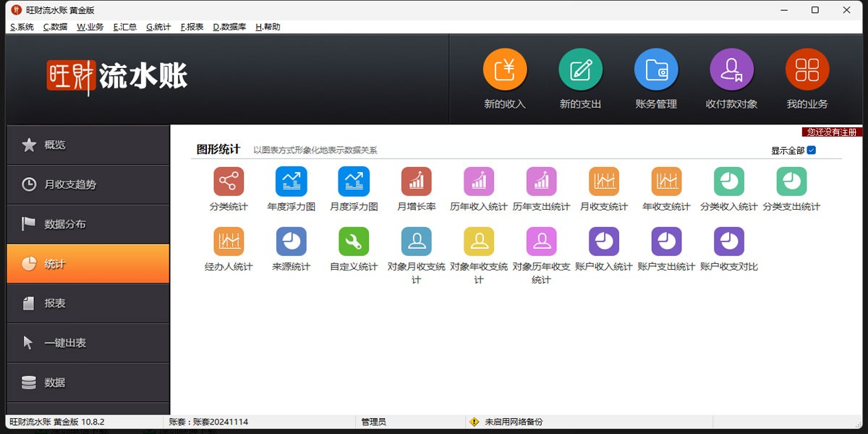
Task: Open the W.业务 menu
Action: point(90,27)
